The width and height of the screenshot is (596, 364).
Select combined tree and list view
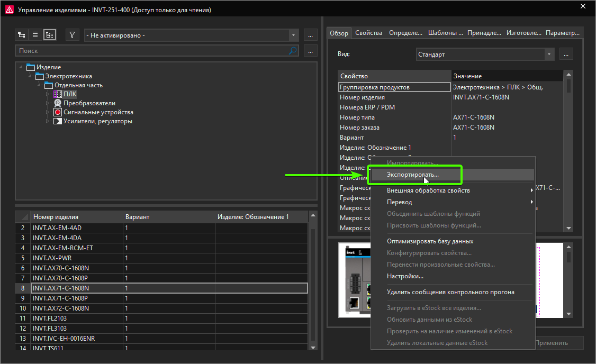pos(50,35)
